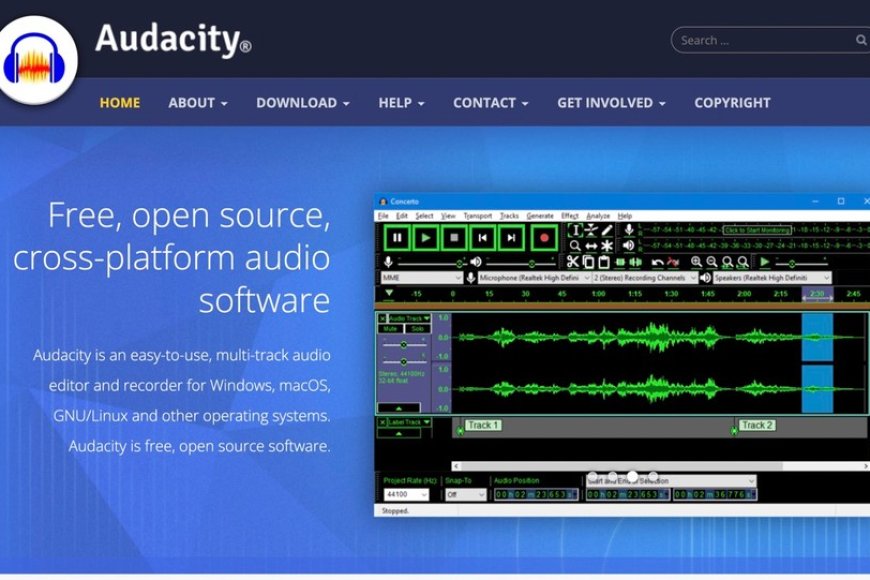This screenshot has width=870, height=580.
Task: Expand the GET INVOLVED navigation menu
Action: (611, 103)
